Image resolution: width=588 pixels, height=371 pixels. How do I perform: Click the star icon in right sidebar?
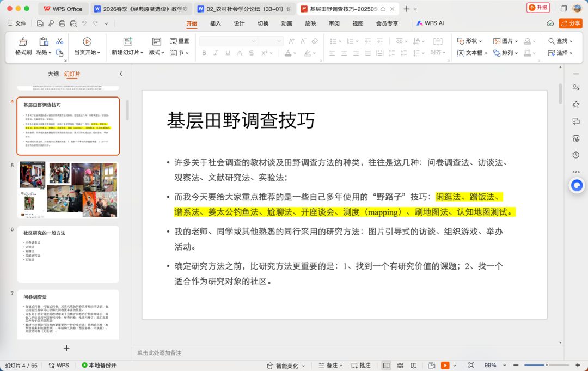click(x=576, y=104)
